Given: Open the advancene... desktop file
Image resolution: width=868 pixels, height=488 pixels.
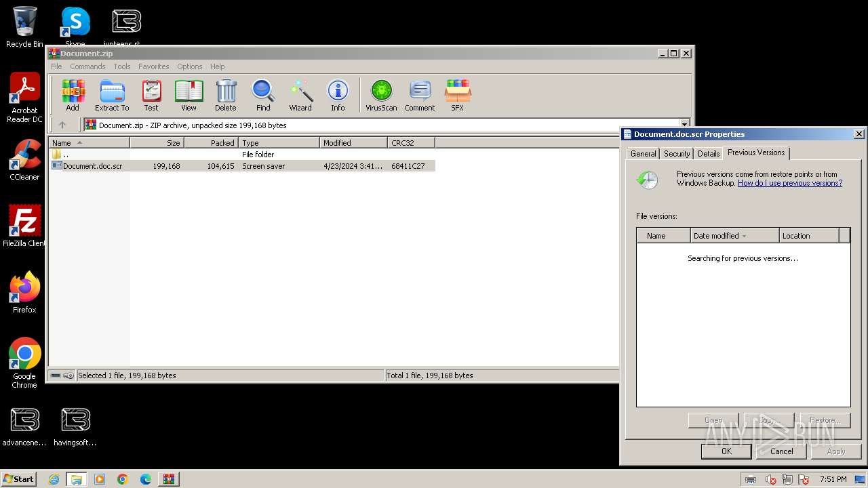Looking at the screenshot, I should pyautogui.click(x=24, y=427).
